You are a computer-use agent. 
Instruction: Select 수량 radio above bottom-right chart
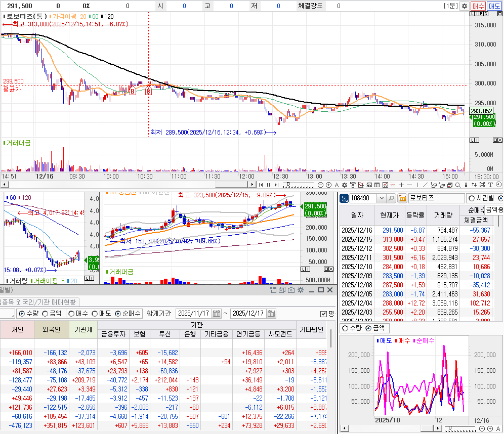tap(345, 328)
